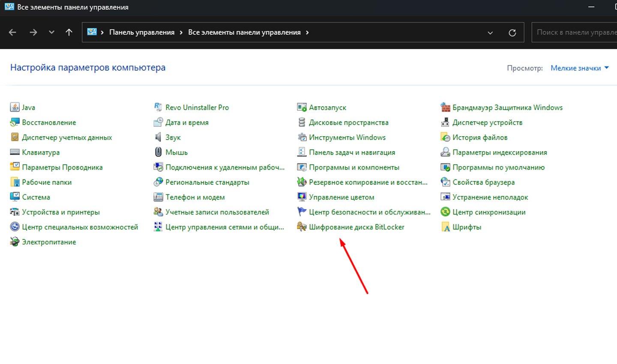Click Центр синхронизации green icon
This screenshot has width=617, height=364.
(x=445, y=212)
